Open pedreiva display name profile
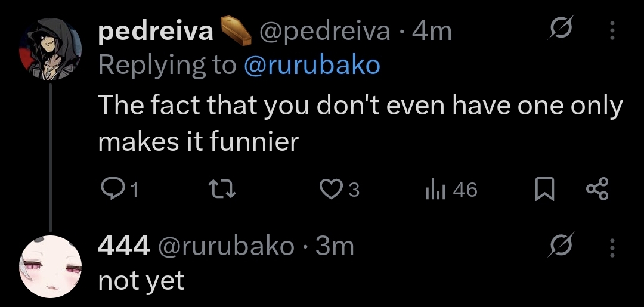The image size is (644, 307). (155, 32)
